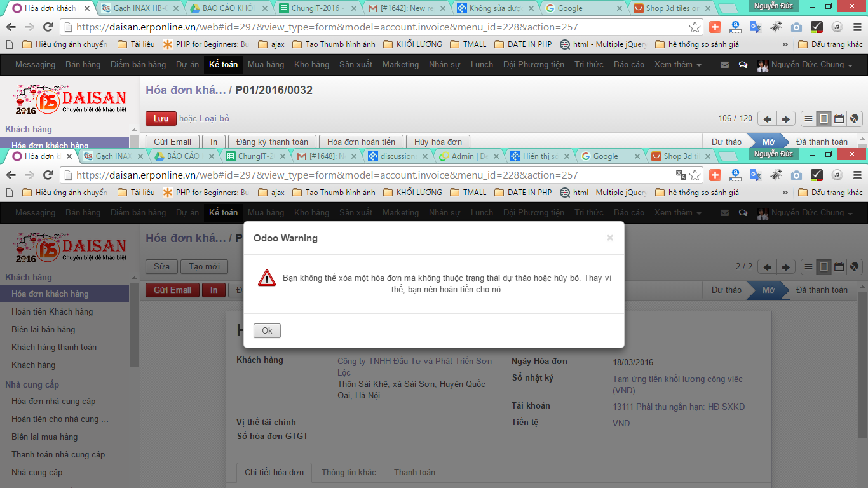Click the Hóa đơn hoàn tiền button
Viewport: 868px width, 488px height.
[361, 142]
